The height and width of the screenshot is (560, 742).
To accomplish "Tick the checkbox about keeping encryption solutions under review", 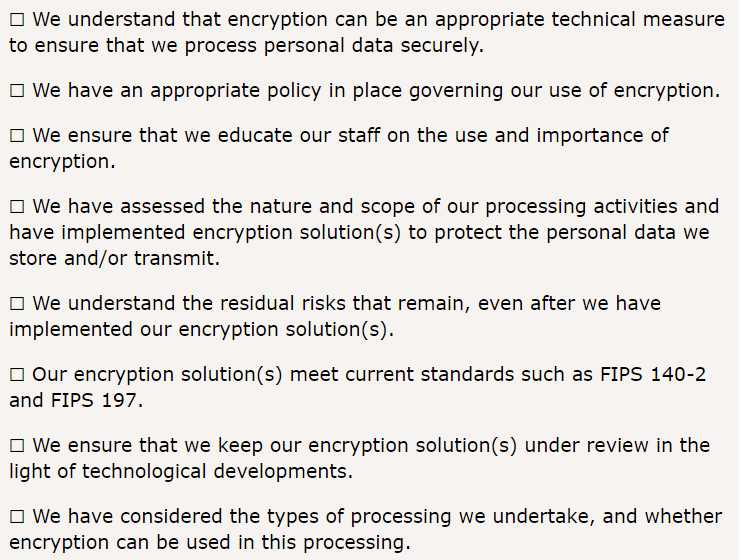I will (x=18, y=445).
